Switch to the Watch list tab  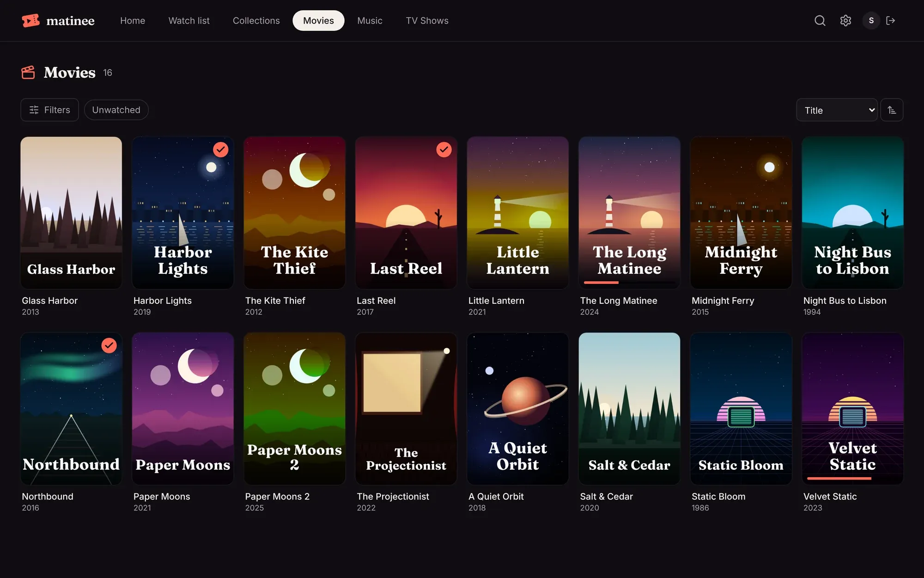coord(189,20)
